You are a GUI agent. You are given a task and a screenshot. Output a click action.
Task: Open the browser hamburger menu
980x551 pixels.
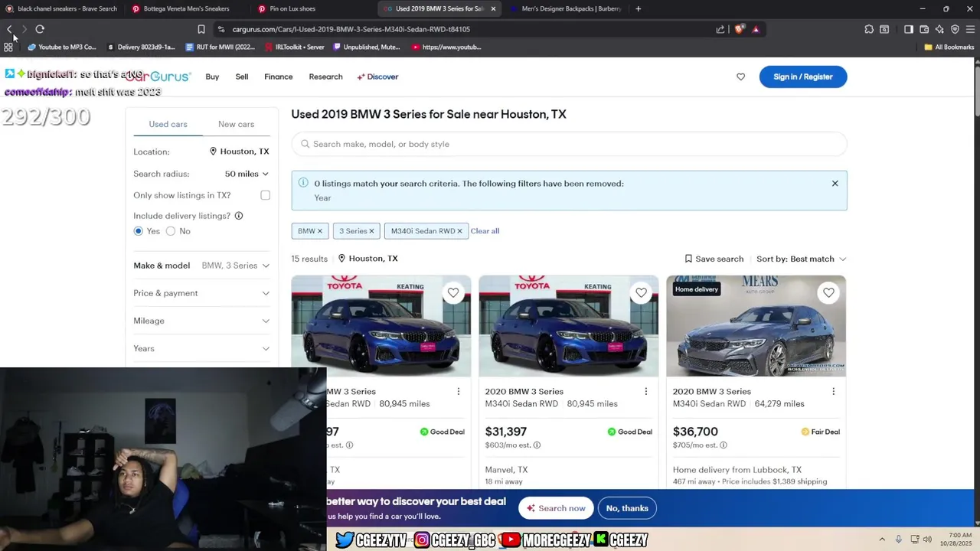(970, 29)
